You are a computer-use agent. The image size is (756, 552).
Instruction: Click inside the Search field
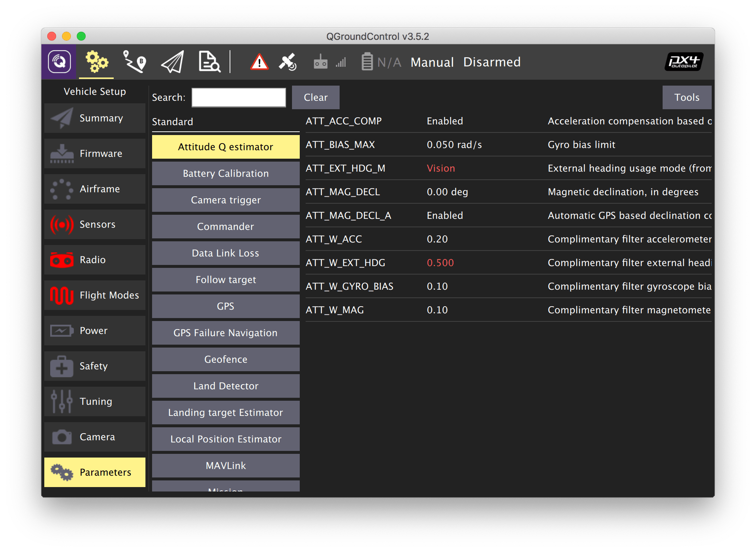coord(238,97)
